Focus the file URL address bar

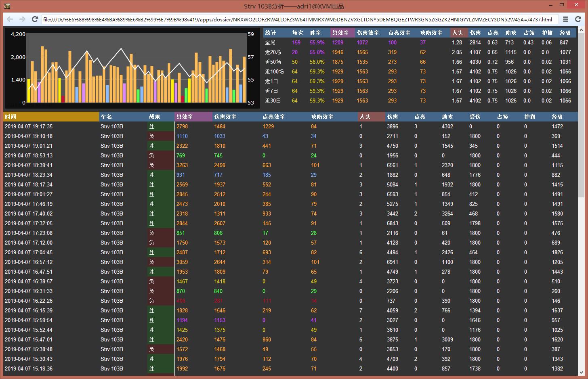tap(300, 19)
